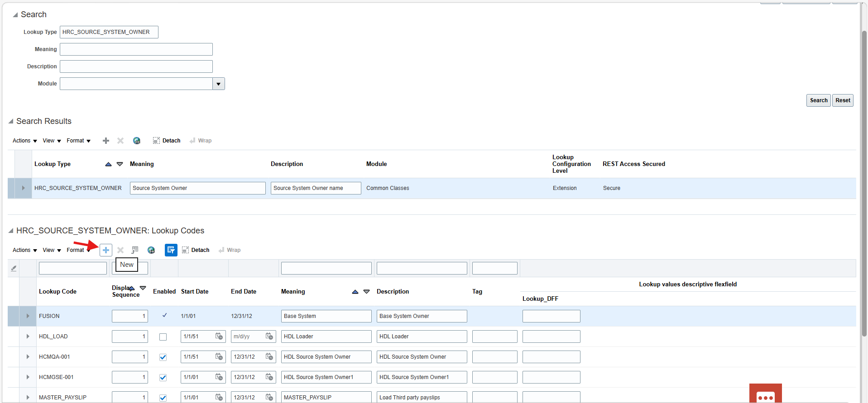
Task: Open calendar picker for HCMQA-001 end date
Action: click(269, 357)
